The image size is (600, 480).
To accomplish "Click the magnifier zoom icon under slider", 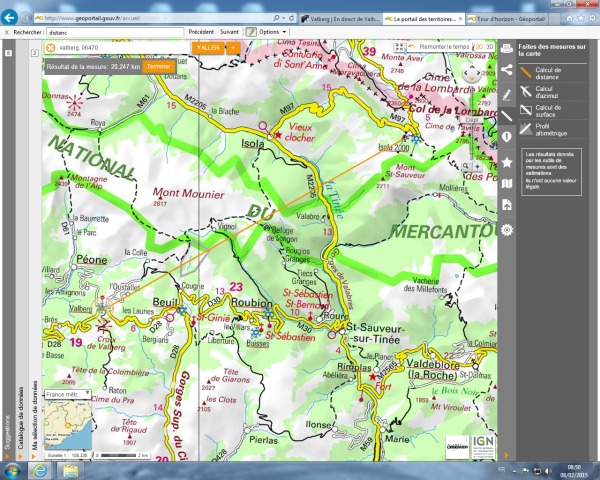I will [466, 167].
